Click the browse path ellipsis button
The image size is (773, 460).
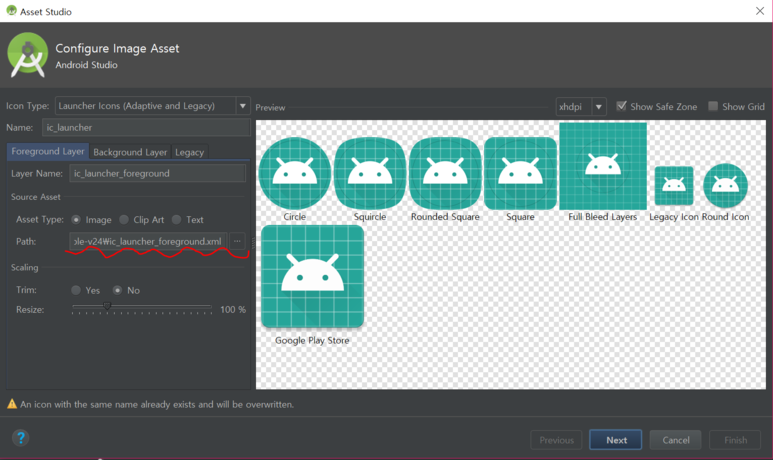point(237,241)
